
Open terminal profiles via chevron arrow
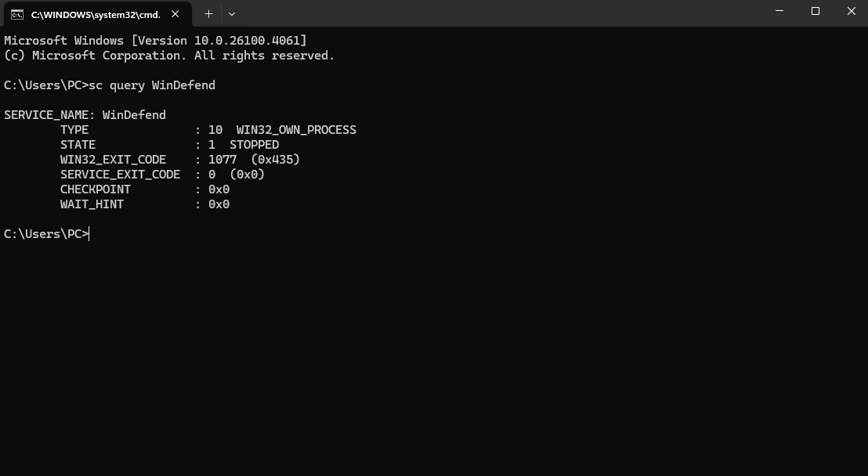pos(231,13)
